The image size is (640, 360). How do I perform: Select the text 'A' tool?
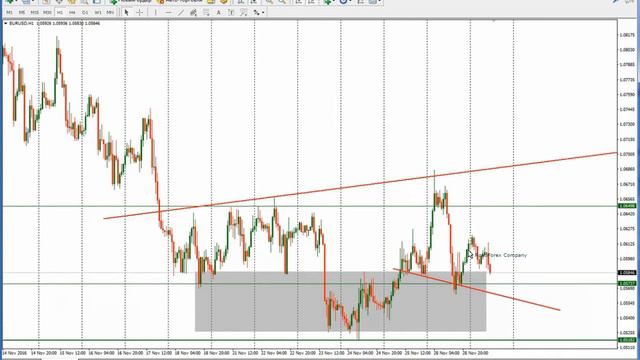click(219, 13)
